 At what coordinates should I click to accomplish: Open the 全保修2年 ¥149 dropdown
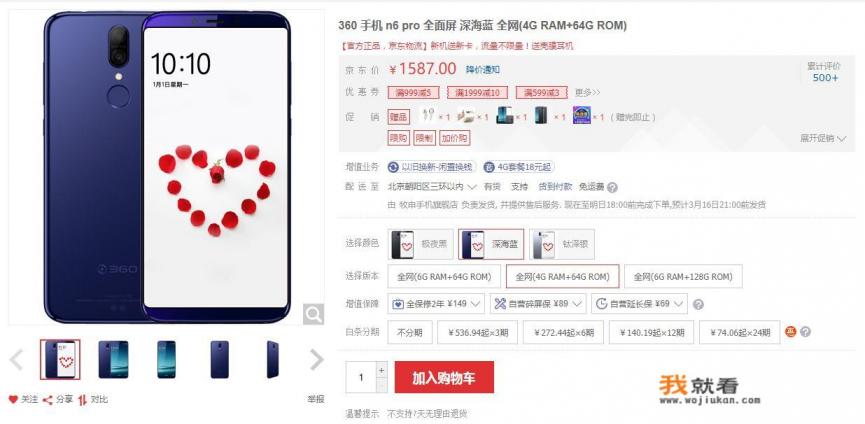click(x=436, y=304)
